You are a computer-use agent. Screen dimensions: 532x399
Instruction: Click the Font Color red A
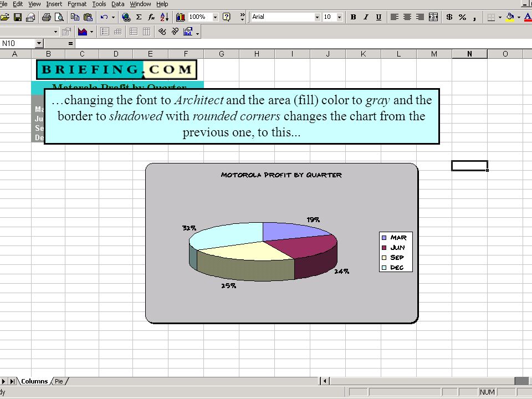[x=528, y=17]
